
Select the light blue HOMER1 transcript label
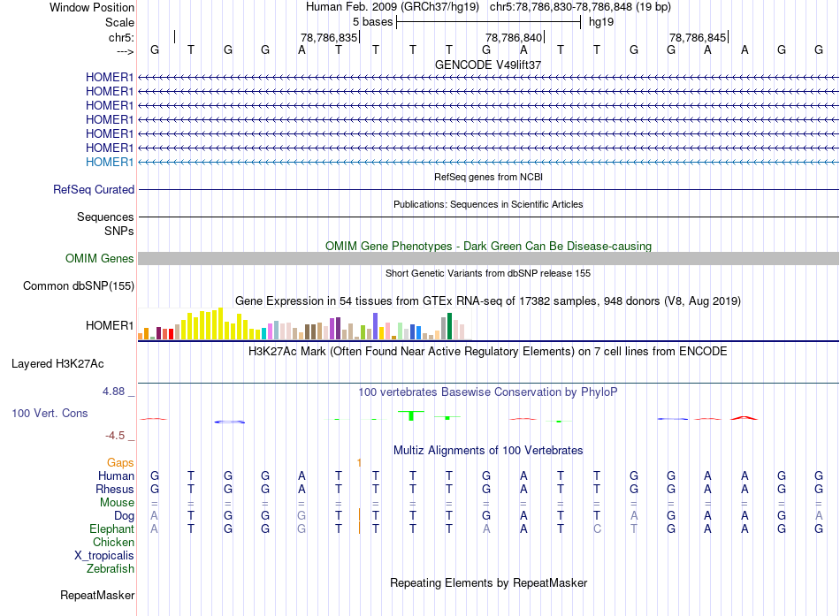point(110,162)
